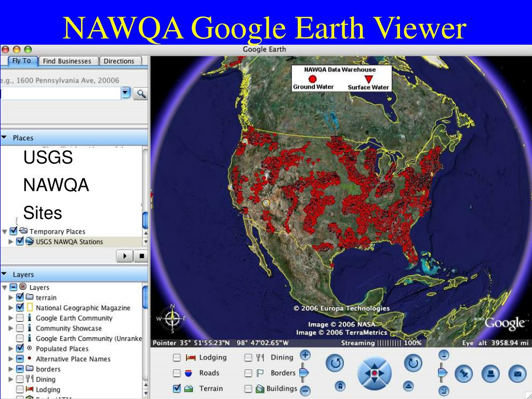Tilt view down with bottom tilt button
Image resolution: width=532 pixels, height=399 pixels.
[x=444, y=391]
